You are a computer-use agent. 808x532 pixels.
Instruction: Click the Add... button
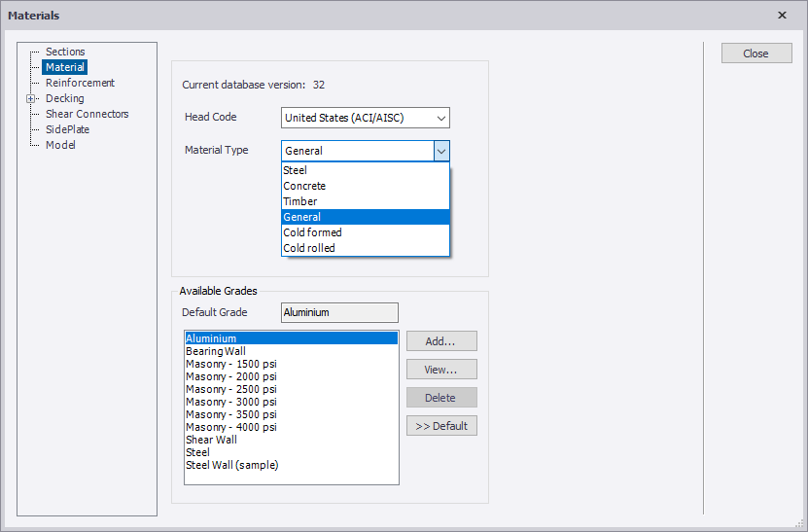[x=441, y=341]
